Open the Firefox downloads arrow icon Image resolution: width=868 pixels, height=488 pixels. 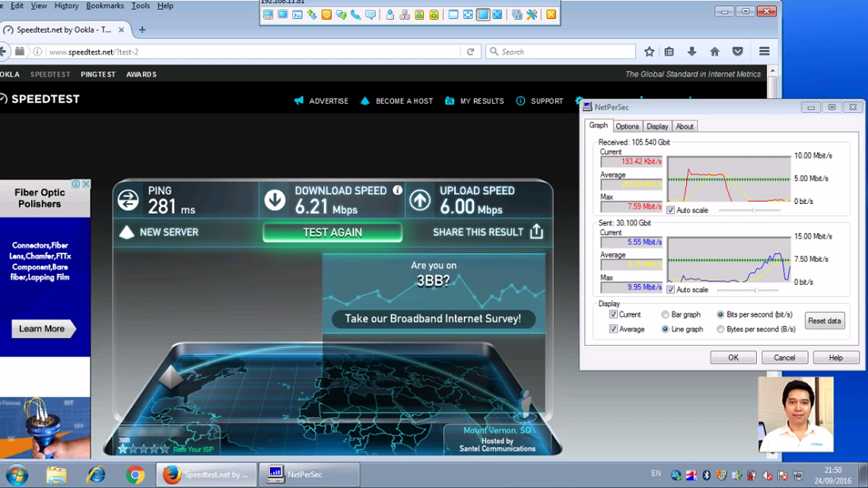(x=692, y=52)
